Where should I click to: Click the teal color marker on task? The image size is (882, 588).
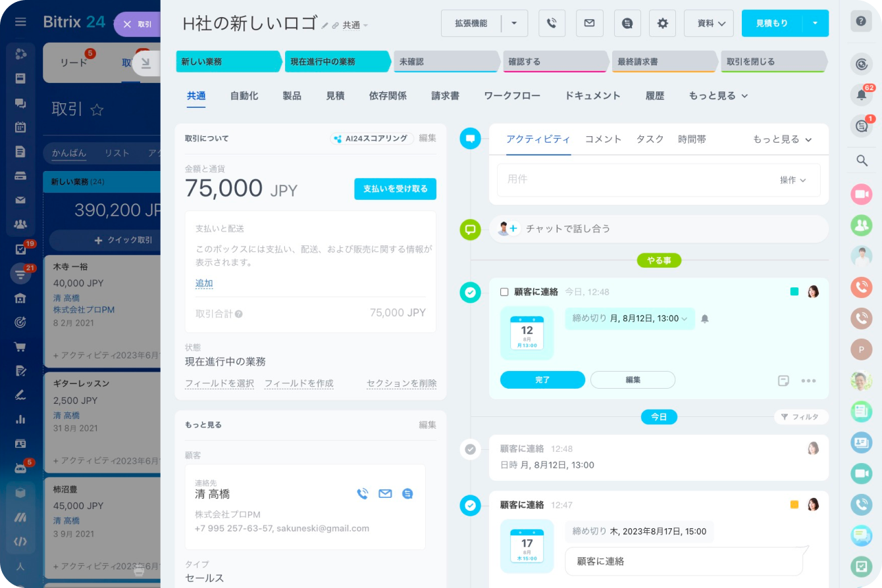[x=794, y=291]
